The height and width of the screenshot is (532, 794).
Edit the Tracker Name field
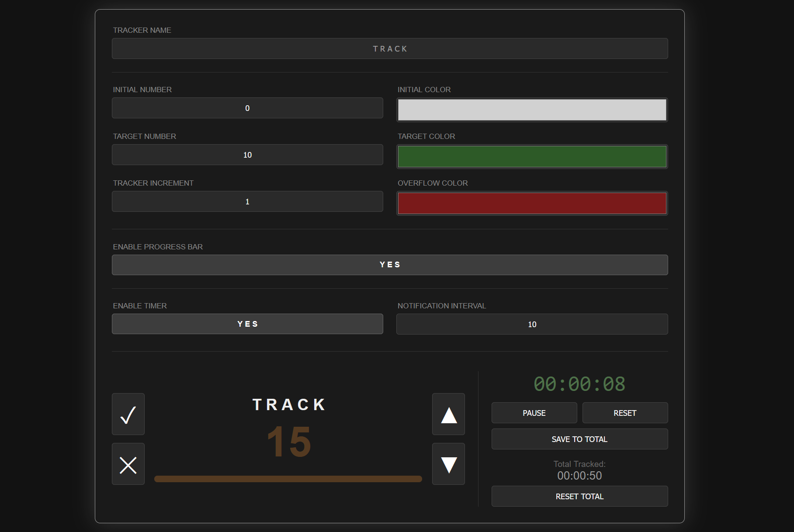click(x=390, y=48)
